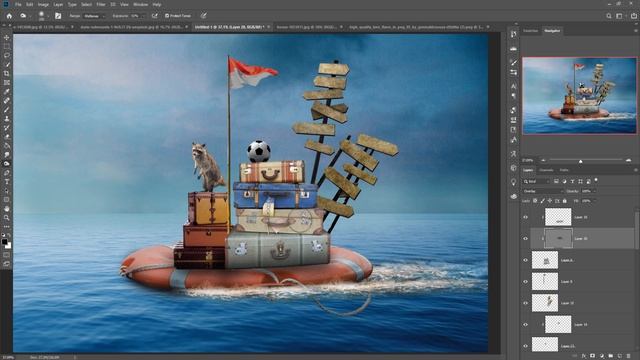Open the Filter menu
Viewport: 640px width, 360px height.
pyautogui.click(x=101, y=4)
